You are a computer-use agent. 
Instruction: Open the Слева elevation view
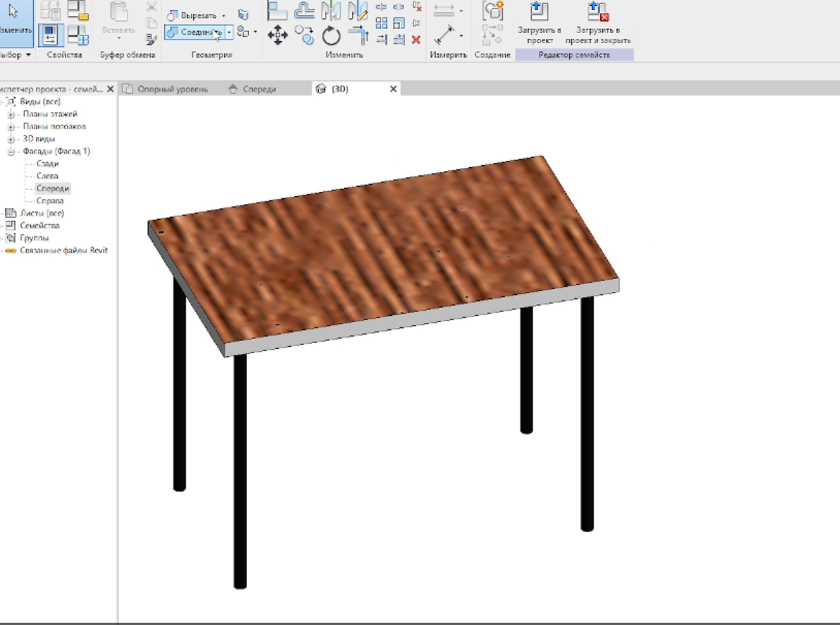point(47,176)
